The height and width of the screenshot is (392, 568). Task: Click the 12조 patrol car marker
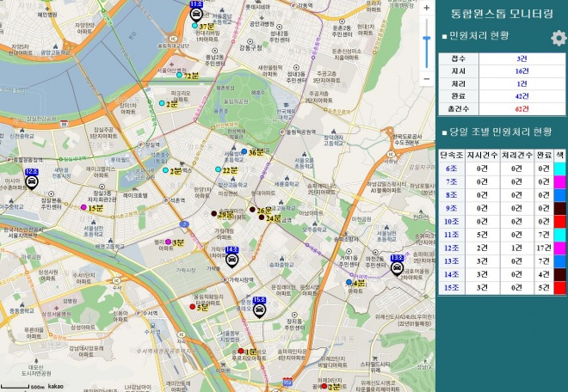point(32,181)
